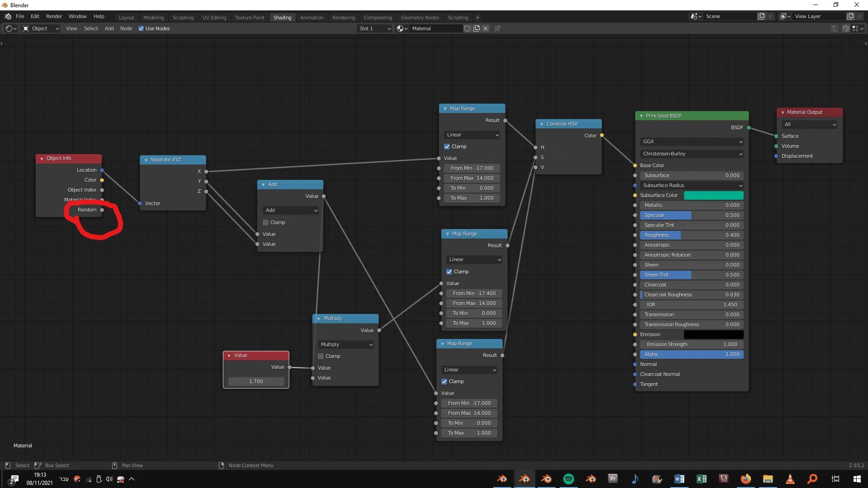Viewport: 868px width, 488px height.
Task: Open the GGX distribution dropdown
Action: [692, 141]
